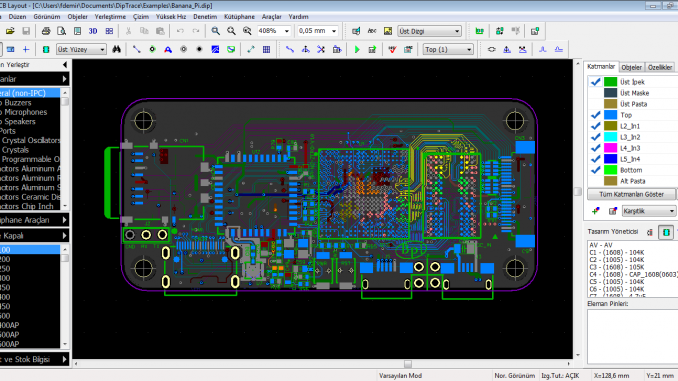This screenshot has height=381, width=678.
Task: Open the Top (1) layer dropdown
Action: 469,50
